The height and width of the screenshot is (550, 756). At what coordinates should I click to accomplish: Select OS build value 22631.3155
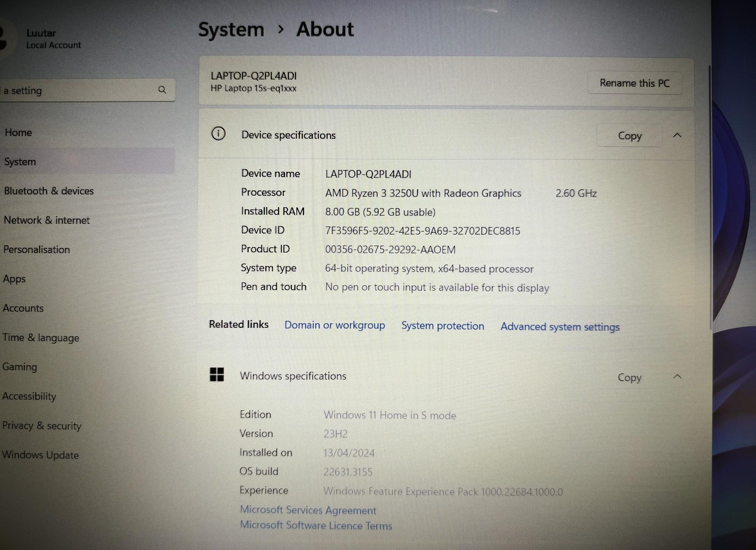click(x=348, y=472)
